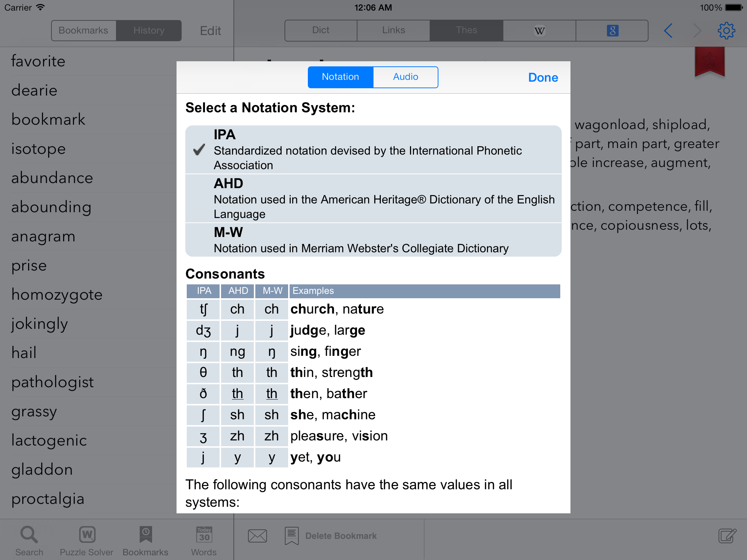Screen dimensions: 747x560
Task: Close the dialog with Done
Action: tap(543, 77)
